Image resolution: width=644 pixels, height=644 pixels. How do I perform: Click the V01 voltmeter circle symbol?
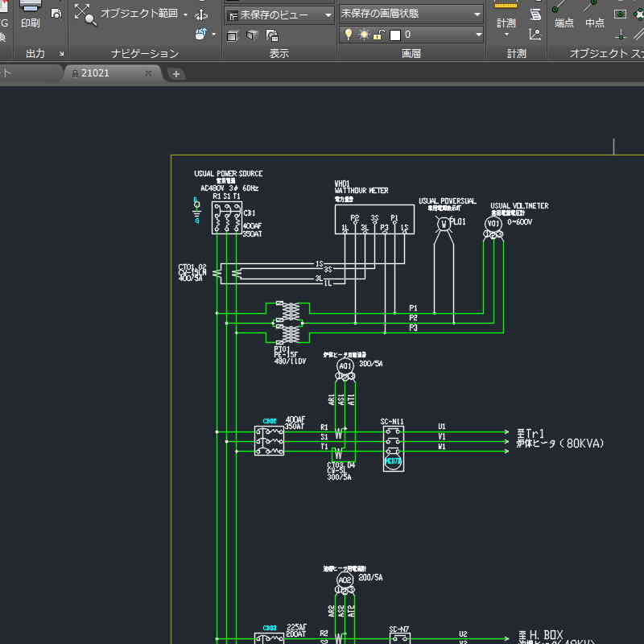pos(493,224)
